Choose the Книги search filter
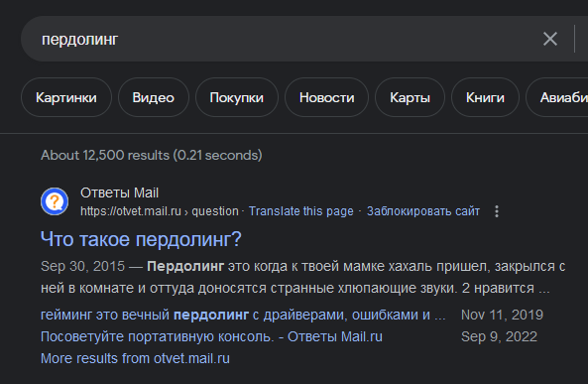Viewport: 588px width, 384px height. click(485, 97)
